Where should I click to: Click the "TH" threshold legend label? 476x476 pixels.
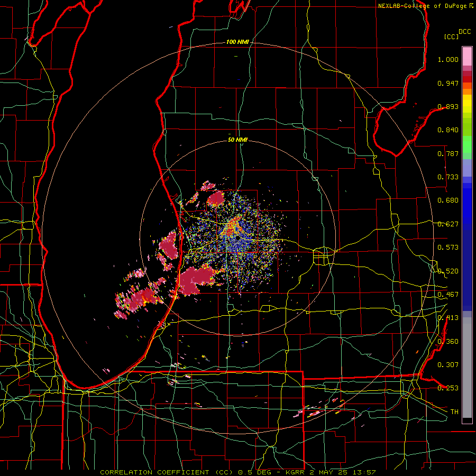(x=454, y=412)
